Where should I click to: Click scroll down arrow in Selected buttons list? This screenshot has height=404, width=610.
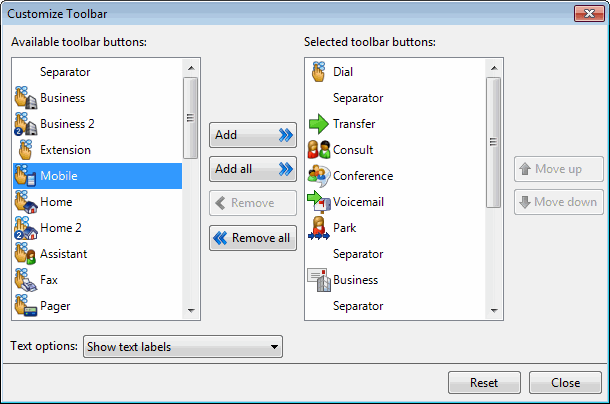pyautogui.click(x=493, y=313)
